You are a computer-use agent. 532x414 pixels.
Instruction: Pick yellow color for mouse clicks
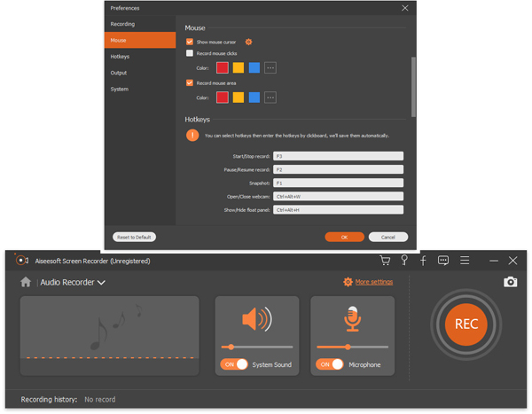[x=239, y=68]
